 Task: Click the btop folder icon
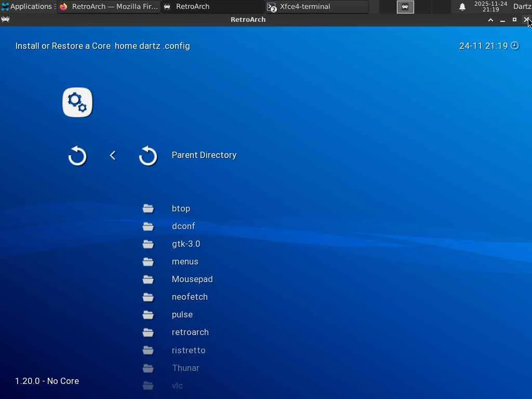(148, 208)
